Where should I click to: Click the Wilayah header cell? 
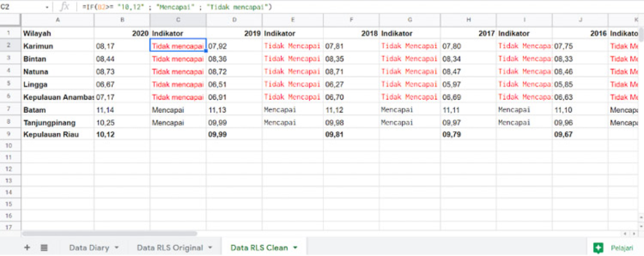point(57,33)
